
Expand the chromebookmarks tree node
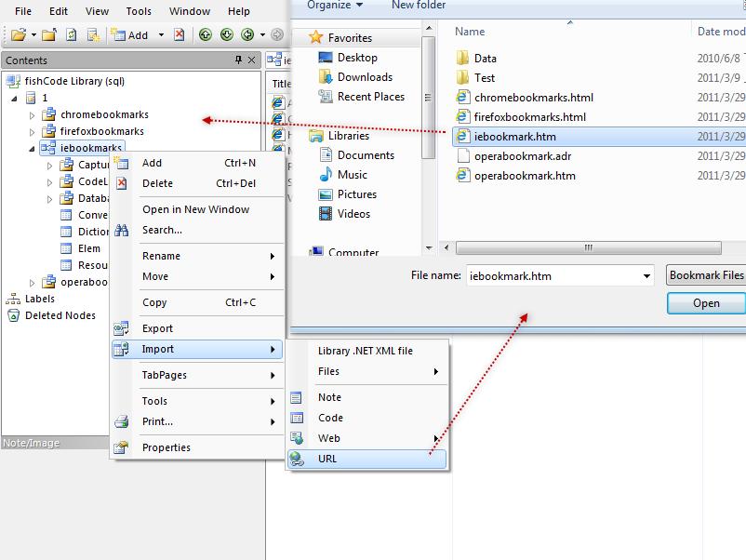coord(32,115)
